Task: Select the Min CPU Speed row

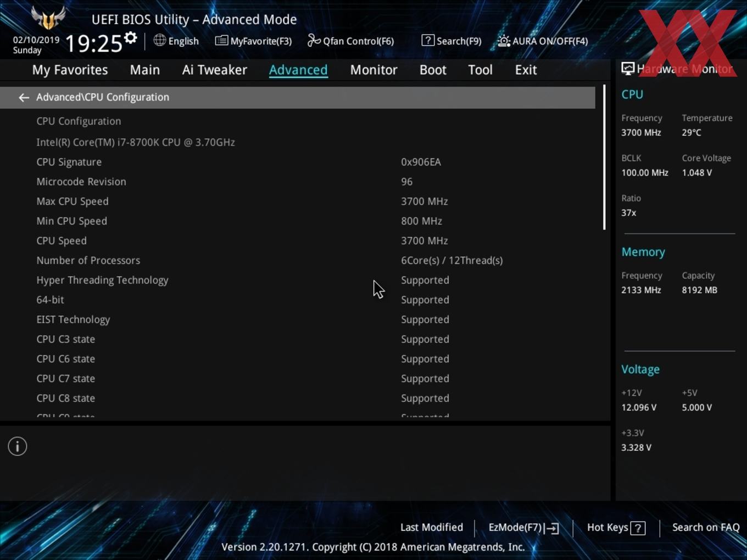Action: coord(298,221)
